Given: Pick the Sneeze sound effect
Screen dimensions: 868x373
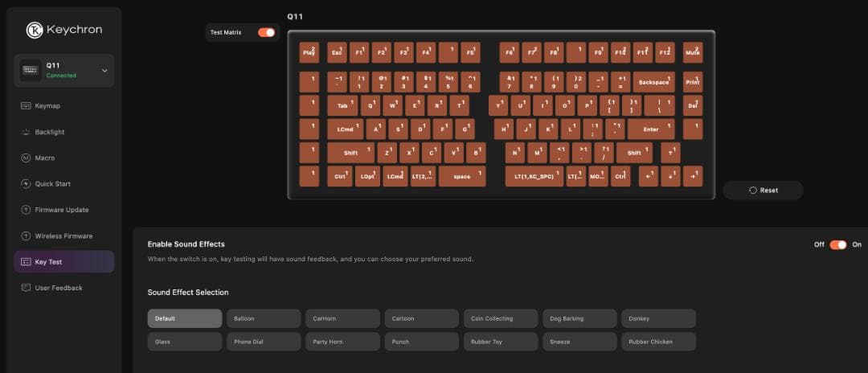Looking at the screenshot, I should (579, 342).
